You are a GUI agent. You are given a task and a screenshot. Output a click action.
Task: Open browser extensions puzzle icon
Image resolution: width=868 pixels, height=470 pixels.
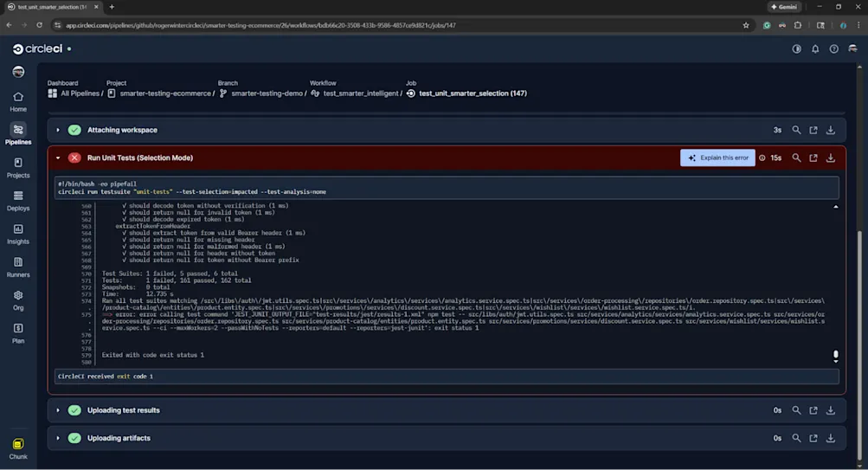point(798,25)
